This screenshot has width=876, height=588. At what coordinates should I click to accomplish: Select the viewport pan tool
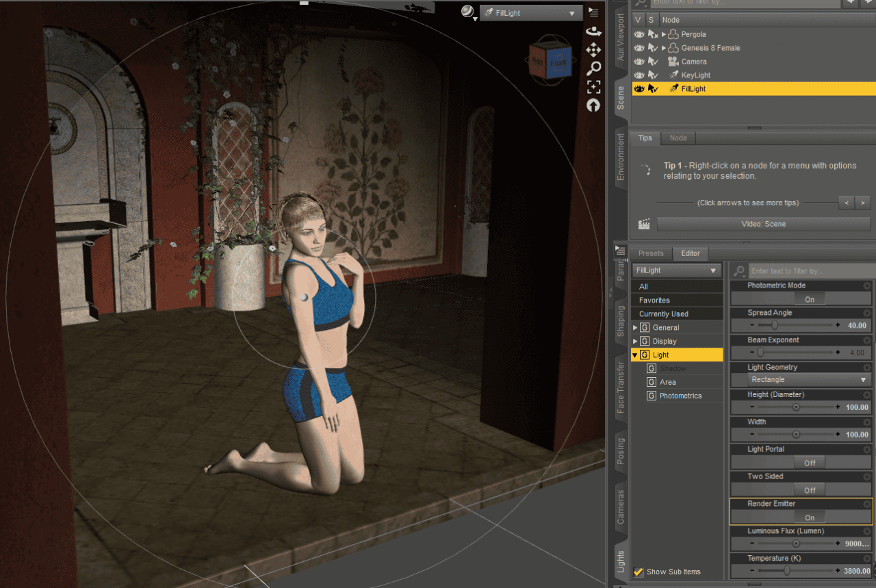tap(593, 50)
